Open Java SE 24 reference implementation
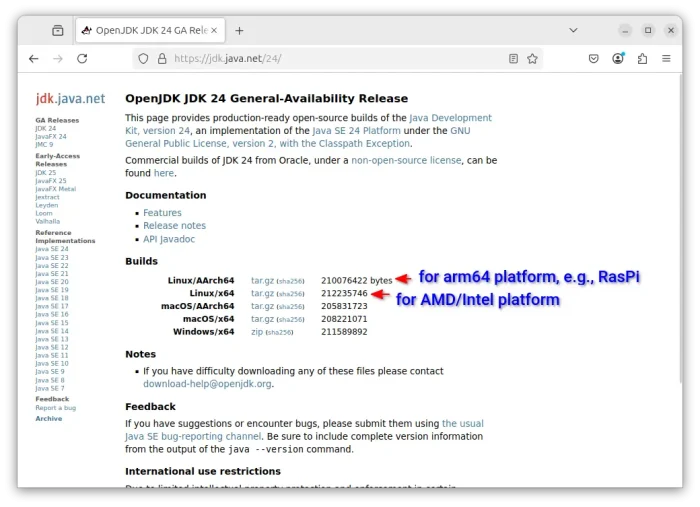 [x=52, y=249]
